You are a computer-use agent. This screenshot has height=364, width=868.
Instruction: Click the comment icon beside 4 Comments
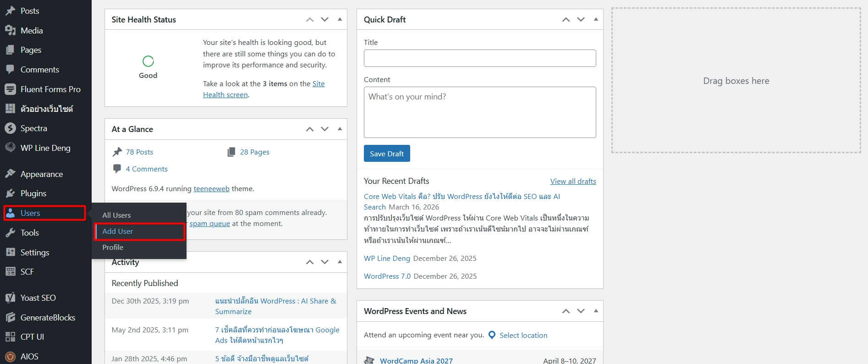tap(117, 169)
